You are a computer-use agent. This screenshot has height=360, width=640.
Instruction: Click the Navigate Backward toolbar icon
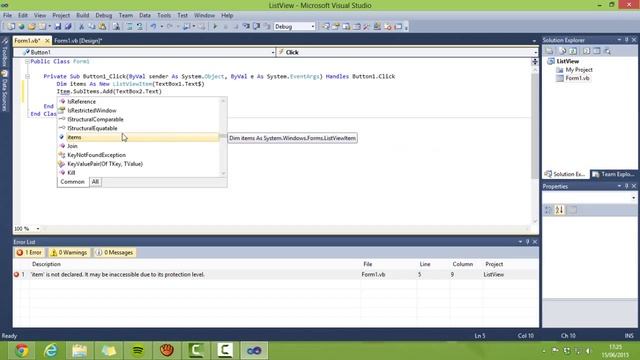click(187, 27)
